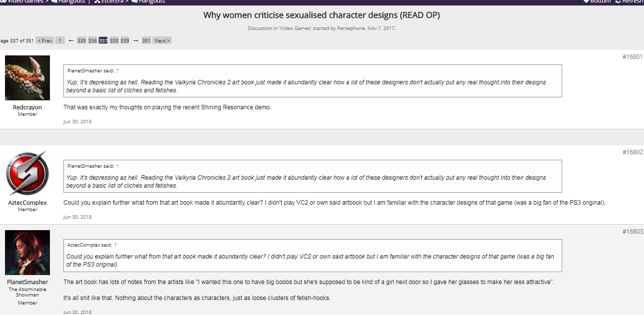Jump to quoted post via arrow in post #16802

[117, 166]
